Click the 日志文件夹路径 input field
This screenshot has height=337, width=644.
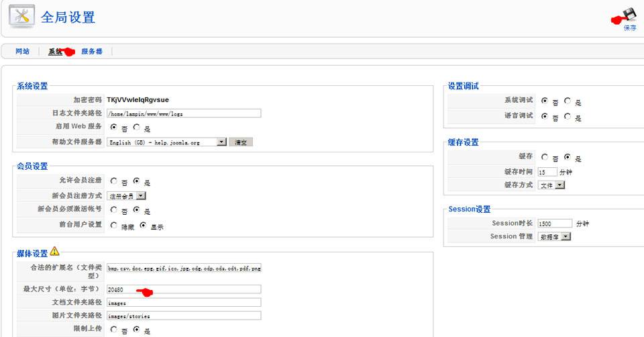(x=183, y=113)
